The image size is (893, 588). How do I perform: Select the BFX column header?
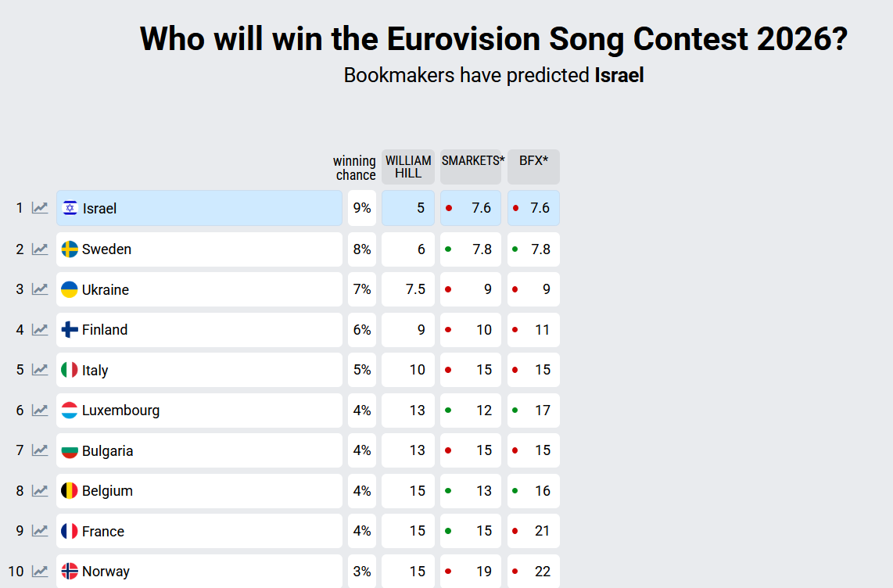[x=533, y=167]
